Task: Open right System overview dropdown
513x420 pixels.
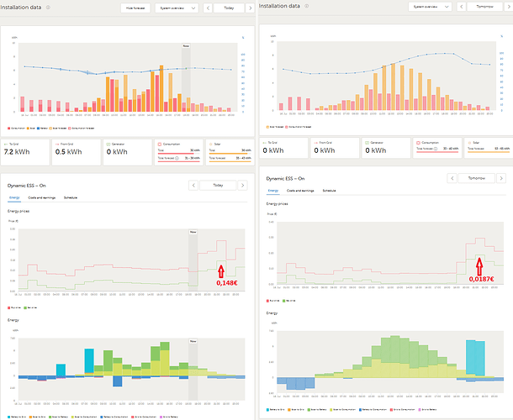Action: point(430,7)
